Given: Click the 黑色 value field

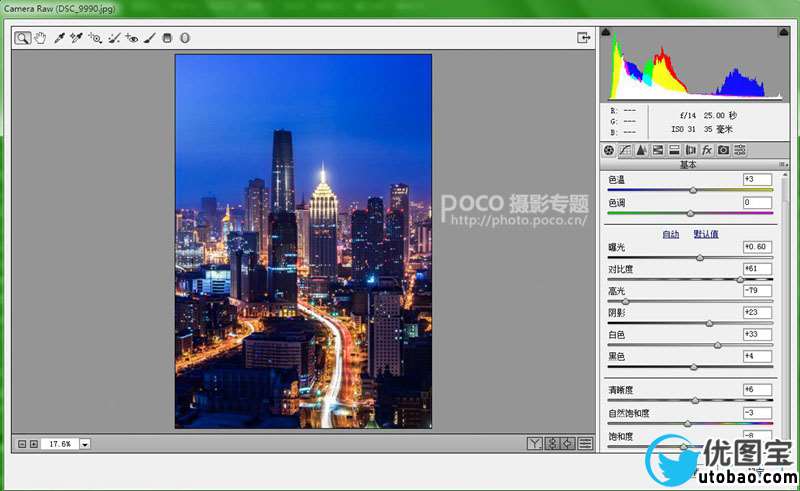Looking at the screenshot, I should tap(757, 356).
